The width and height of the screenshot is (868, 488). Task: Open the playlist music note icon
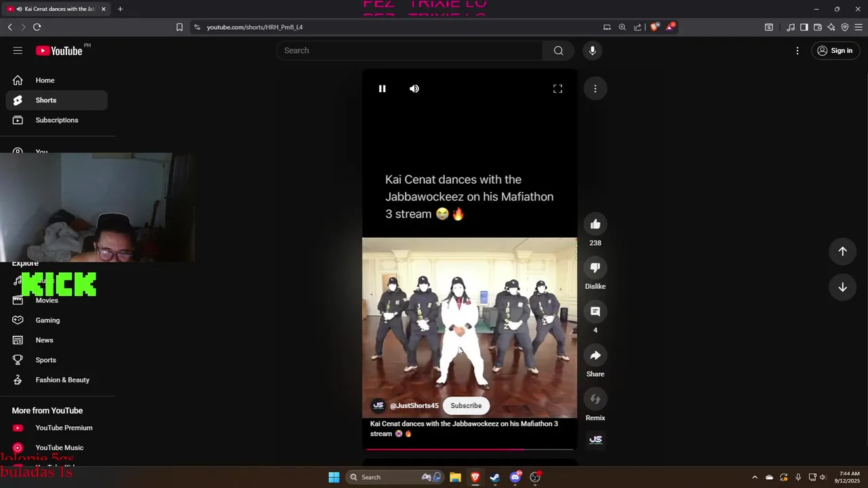click(x=790, y=27)
